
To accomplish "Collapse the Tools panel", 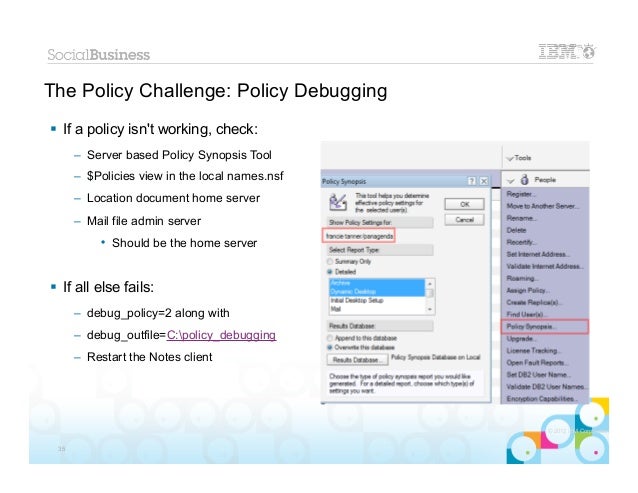I will click(510, 158).
